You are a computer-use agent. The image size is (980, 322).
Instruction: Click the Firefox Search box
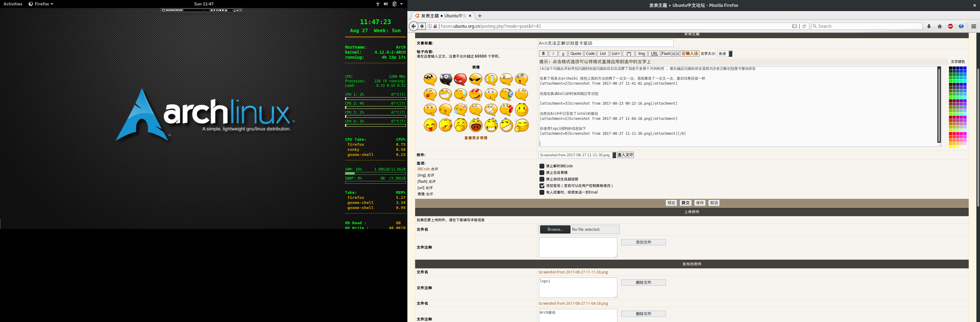point(867,26)
